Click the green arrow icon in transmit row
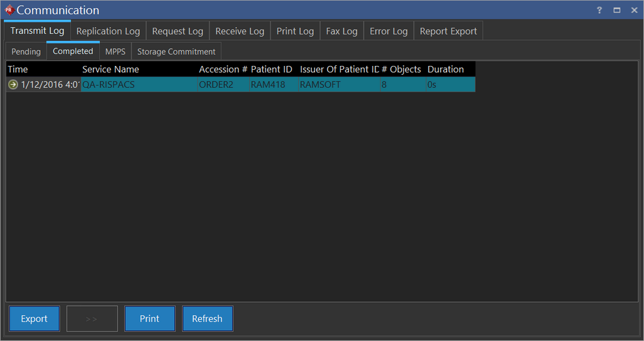This screenshot has width=644, height=341. coord(13,85)
